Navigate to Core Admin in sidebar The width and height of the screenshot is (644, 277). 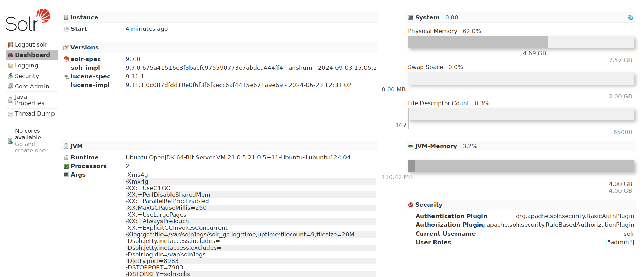32,86
